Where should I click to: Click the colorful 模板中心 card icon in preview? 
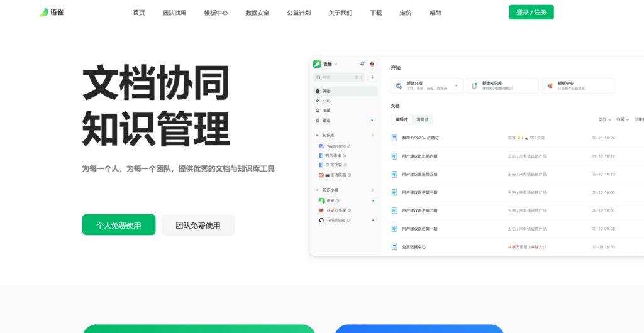pyautogui.click(x=550, y=85)
